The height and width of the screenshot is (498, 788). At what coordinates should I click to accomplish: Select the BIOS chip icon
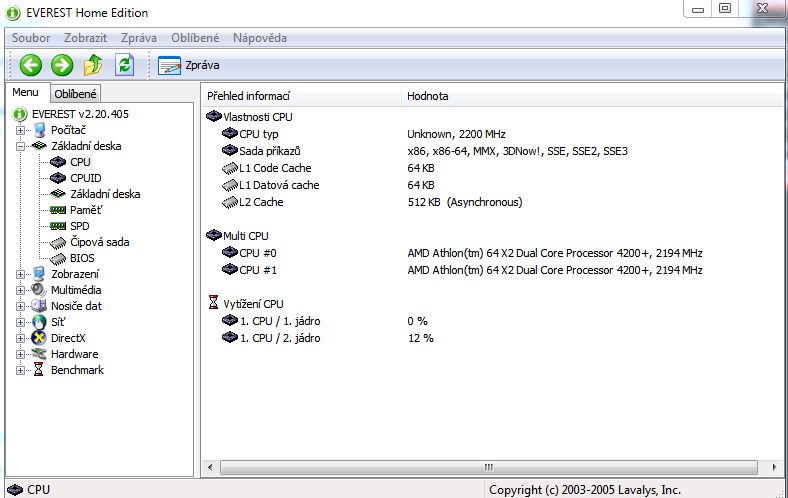click(x=58, y=259)
